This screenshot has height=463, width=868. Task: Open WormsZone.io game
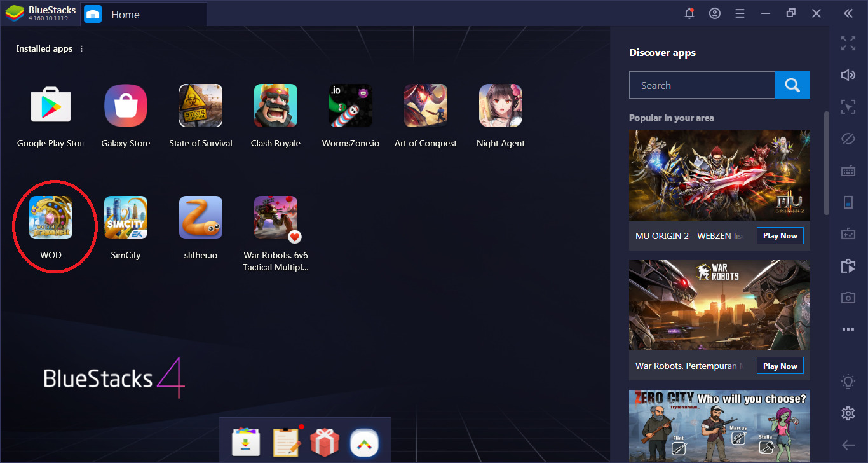[x=351, y=106]
